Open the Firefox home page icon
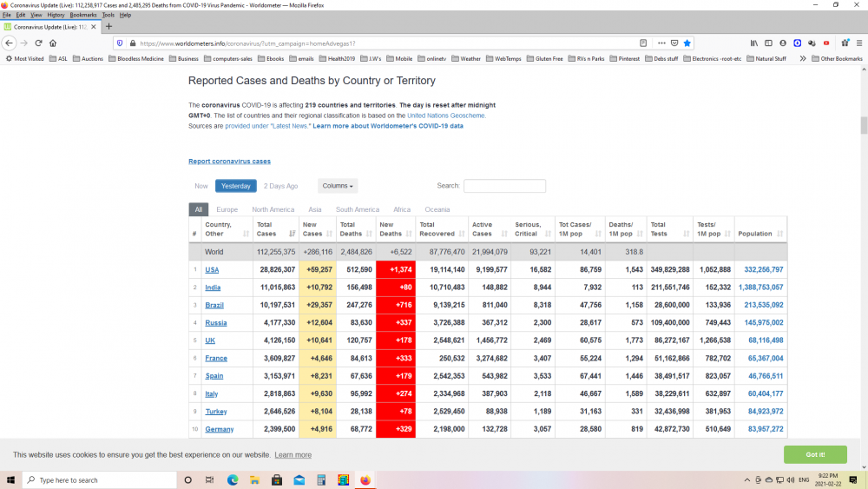This screenshot has height=489, width=868. (x=53, y=43)
